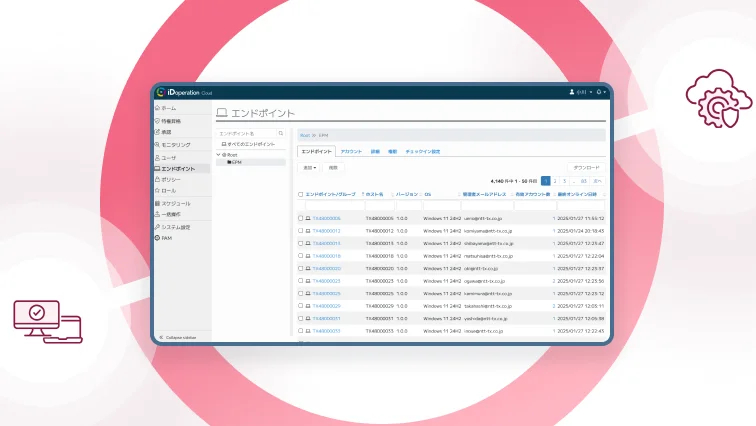The image size is (756, 426).
Task: Check the box for endpoint TX48000005
Action: 300,218
